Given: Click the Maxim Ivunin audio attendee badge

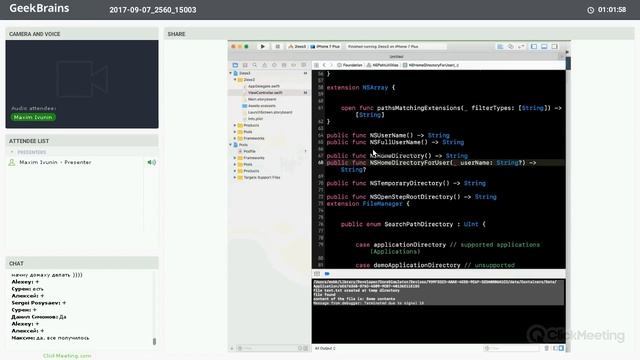Looking at the screenshot, I should (33, 117).
